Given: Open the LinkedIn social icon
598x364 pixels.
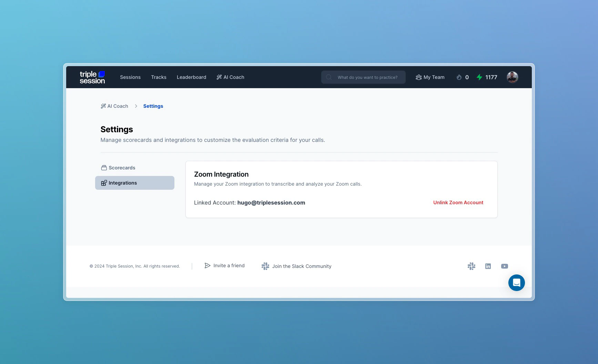Looking at the screenshot, I should pyautogui.click(x=488, y=266).
